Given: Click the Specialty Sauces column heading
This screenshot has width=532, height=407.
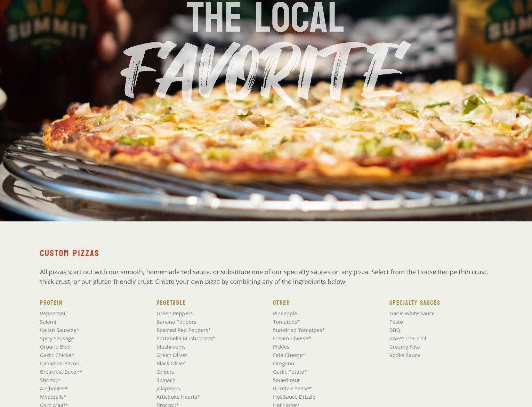Looking at the screenshot, I should click(415, 303).
